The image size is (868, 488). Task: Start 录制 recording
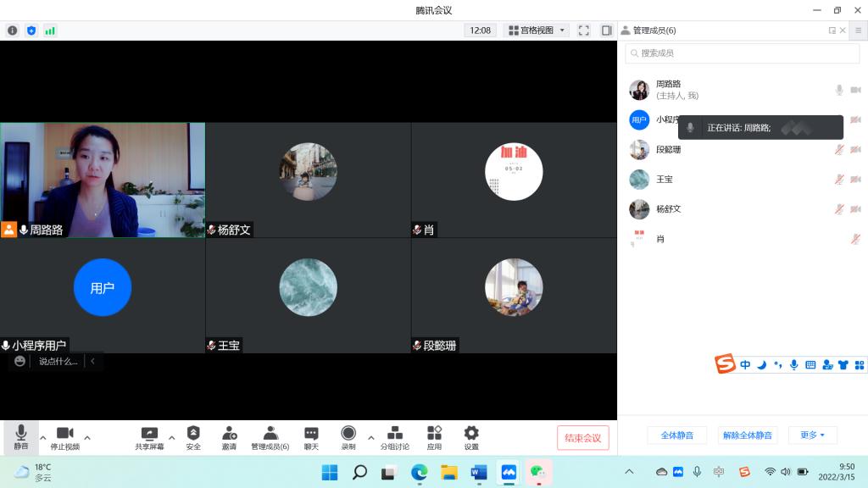coord(348,437)
